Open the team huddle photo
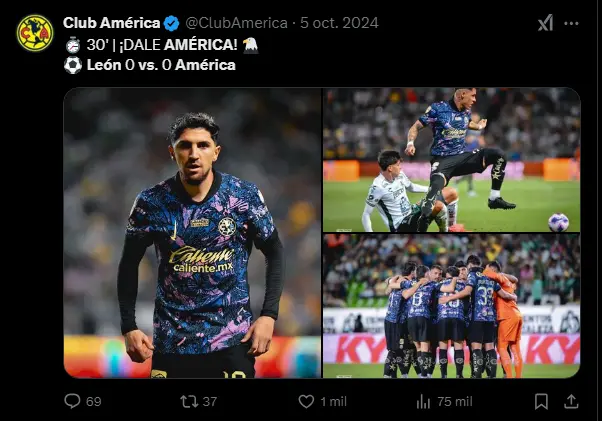Viewport: 602px width, 421px height. (x=452, y=306)
